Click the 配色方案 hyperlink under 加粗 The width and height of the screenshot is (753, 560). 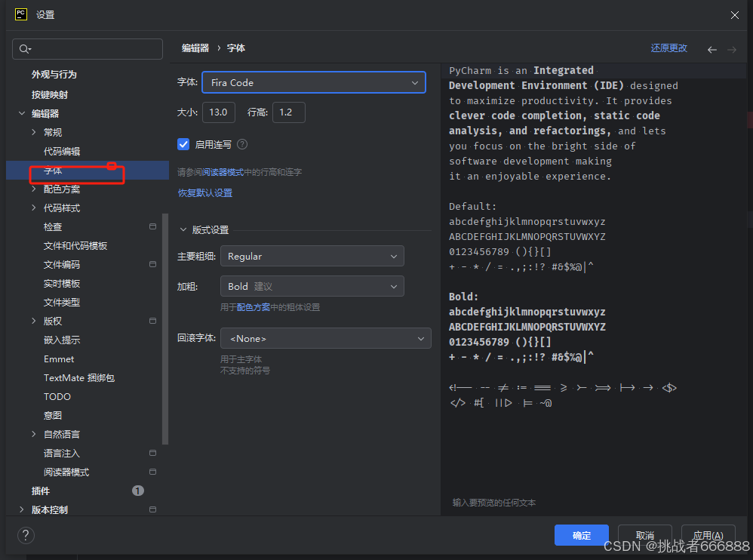(x=253, y=307)
